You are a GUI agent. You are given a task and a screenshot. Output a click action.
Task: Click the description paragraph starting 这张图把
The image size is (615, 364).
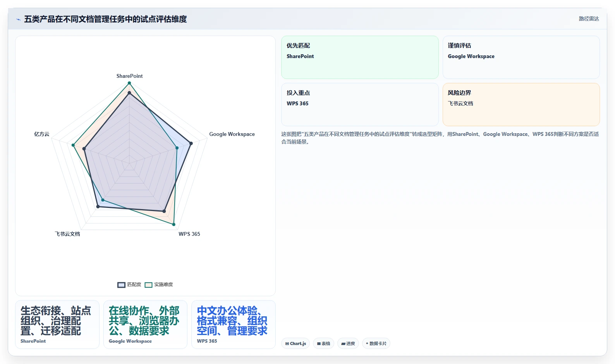pyautogui.click(x=440, y=138)
